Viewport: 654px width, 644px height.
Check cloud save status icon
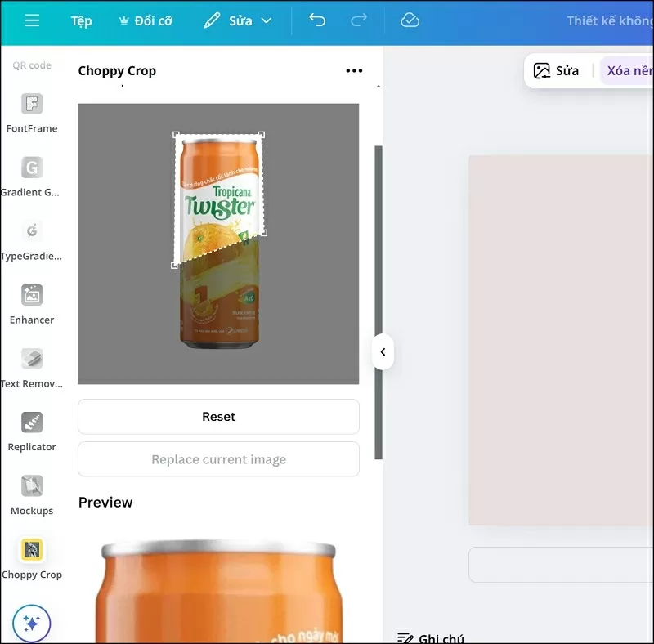tap(410, 21)
